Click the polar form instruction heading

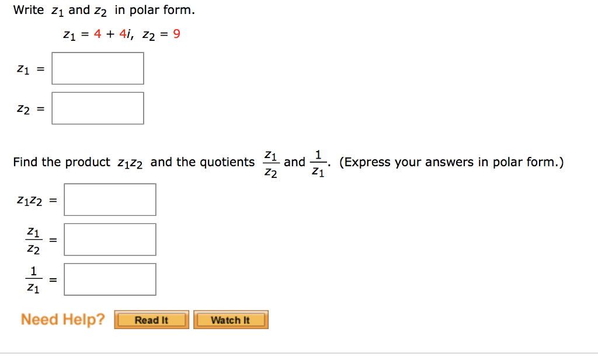point(103,10)
